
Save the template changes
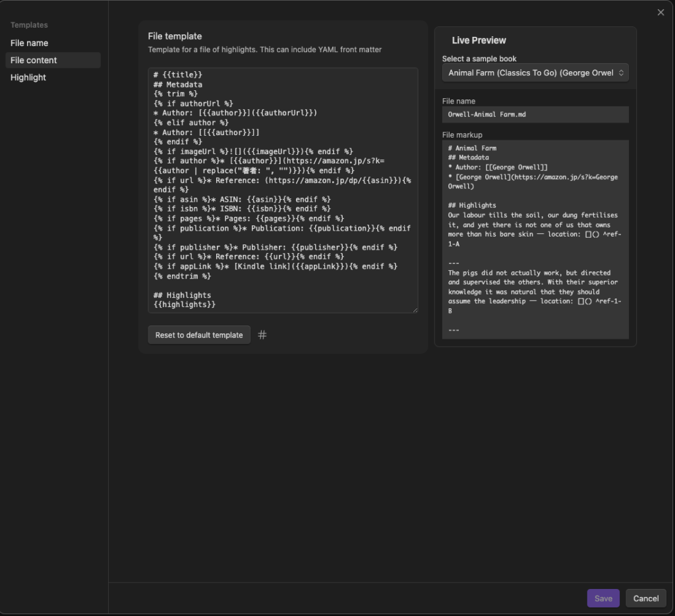[602, 598]
